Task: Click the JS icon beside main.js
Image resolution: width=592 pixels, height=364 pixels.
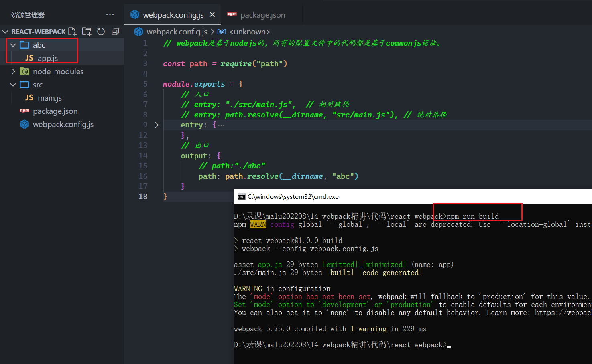Action: (29, 98)
